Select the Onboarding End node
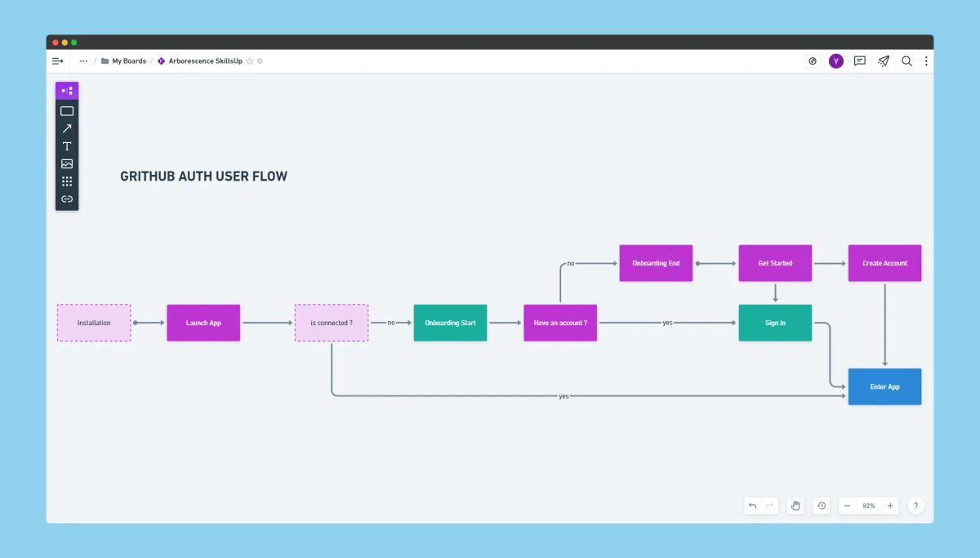The height and width of the screenshot is (558, 980). point(656,263)
